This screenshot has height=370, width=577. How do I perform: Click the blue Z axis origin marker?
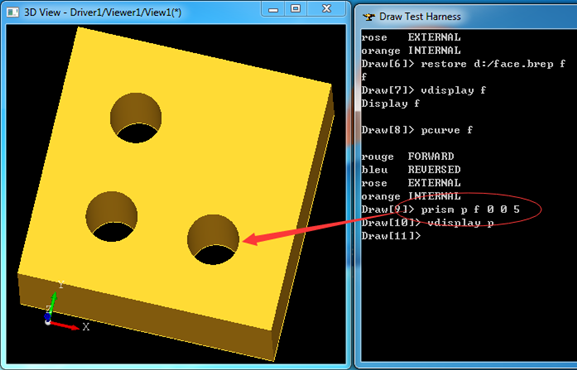(47, 316)
